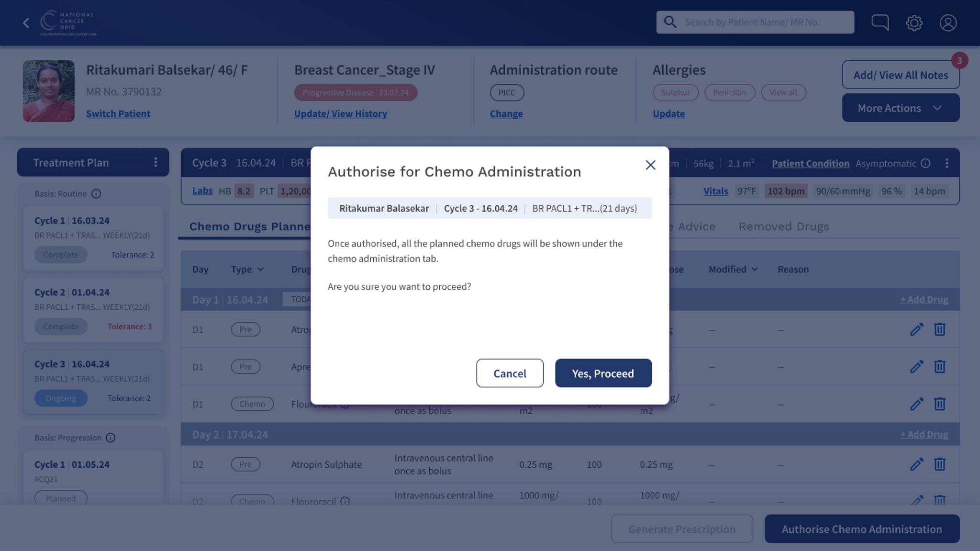
Task: Cancel the chemo authorisation dialog
Action: point(510,373)
